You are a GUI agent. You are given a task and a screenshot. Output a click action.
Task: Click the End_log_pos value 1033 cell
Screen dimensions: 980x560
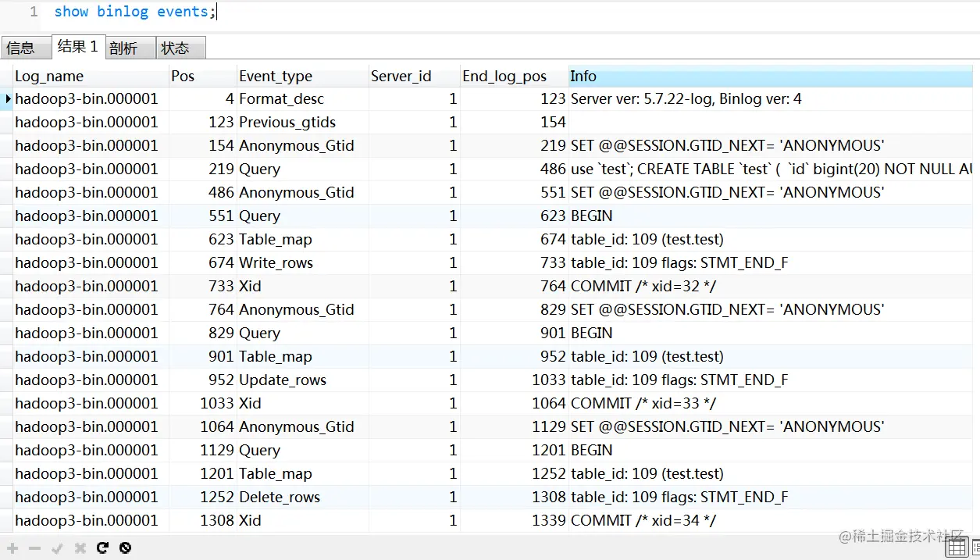pyautogui.click(x=515, y=380)
